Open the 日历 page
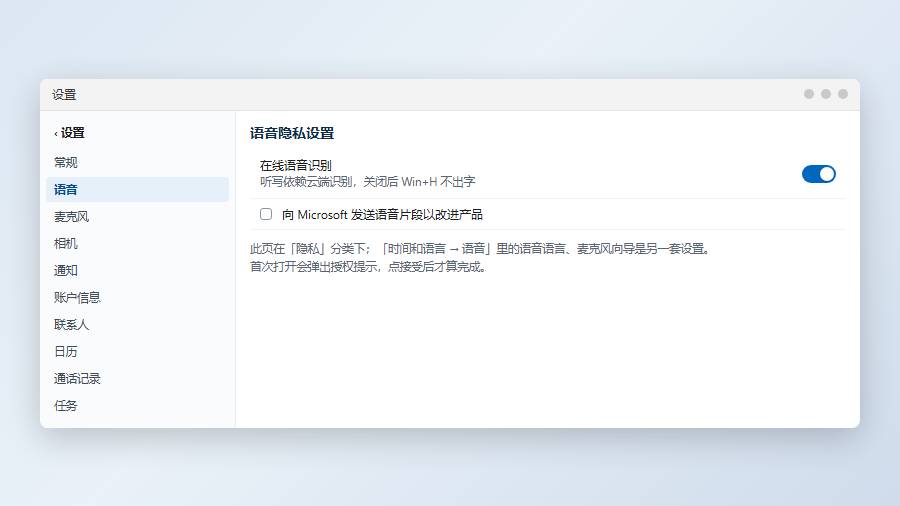This screenshot has width=900, height=506. click(x=137, y=351)
